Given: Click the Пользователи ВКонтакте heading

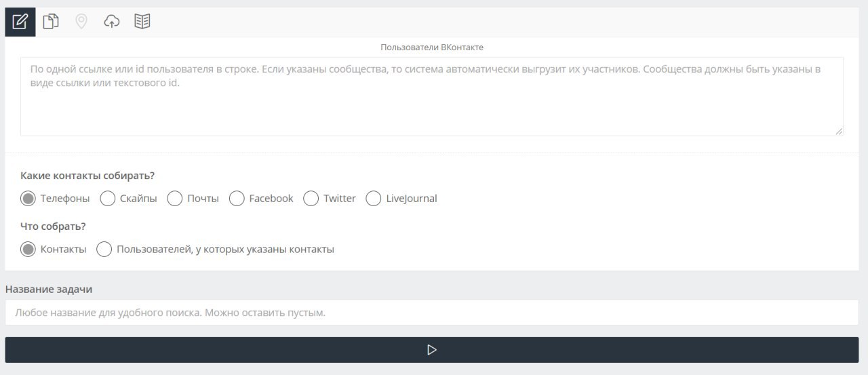Looking at the screenshot, I should [432, 47].
